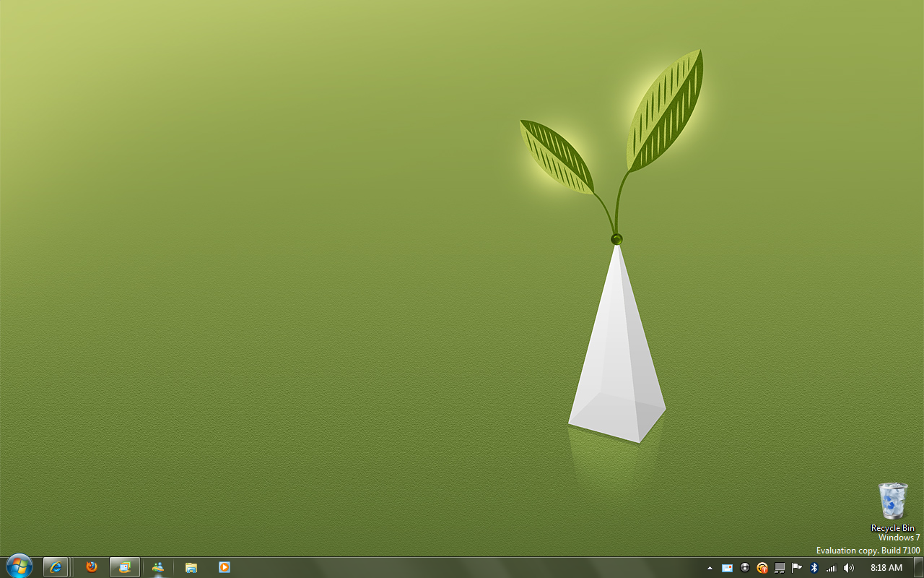Click the Bluetooth tray icon

point(814,568)
